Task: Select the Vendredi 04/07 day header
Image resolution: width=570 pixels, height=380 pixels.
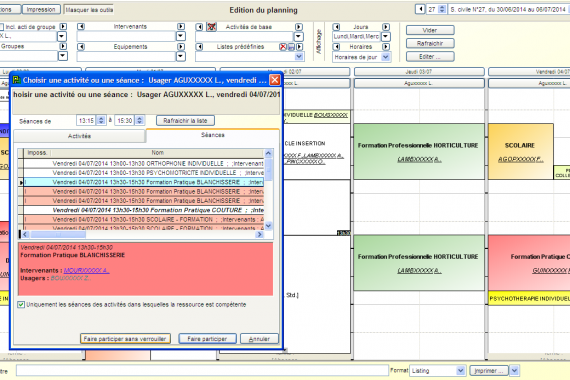Action: (x=529, y=72)
